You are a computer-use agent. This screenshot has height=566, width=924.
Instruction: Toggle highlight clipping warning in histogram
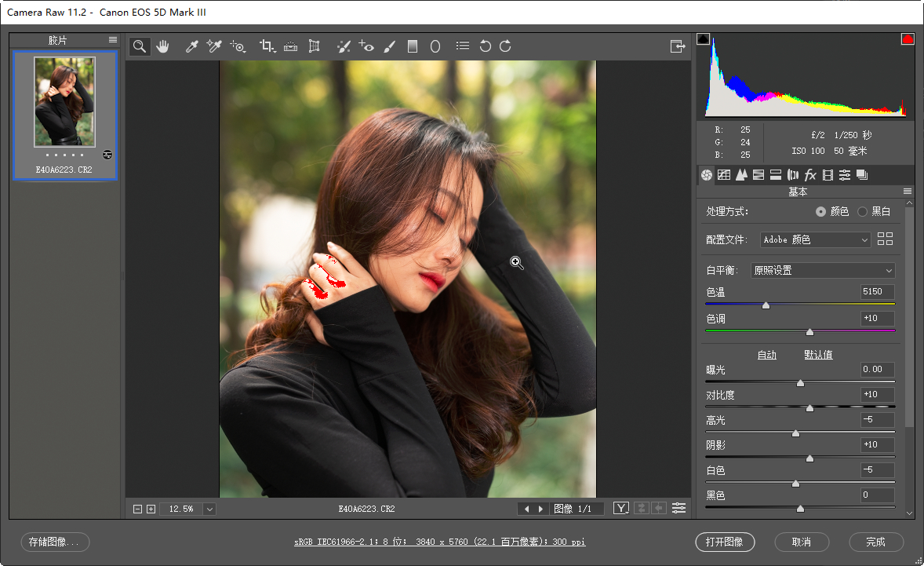click(908, 39)
